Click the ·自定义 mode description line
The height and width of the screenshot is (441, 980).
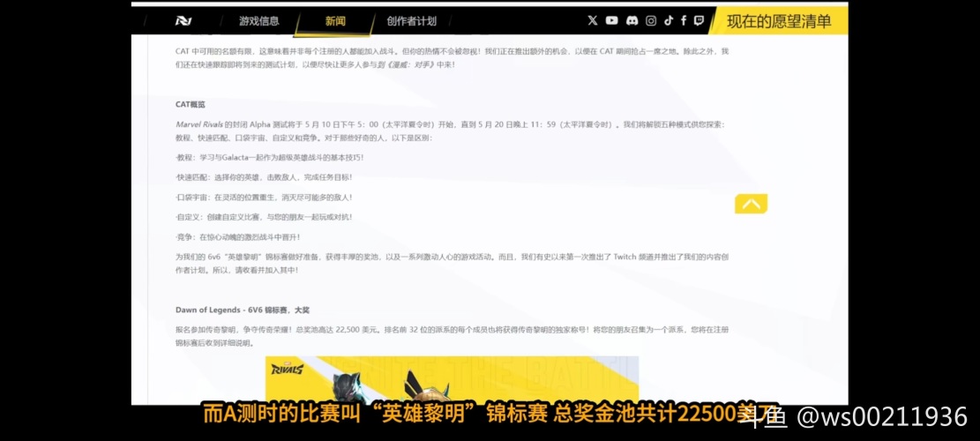click(264, 217)
